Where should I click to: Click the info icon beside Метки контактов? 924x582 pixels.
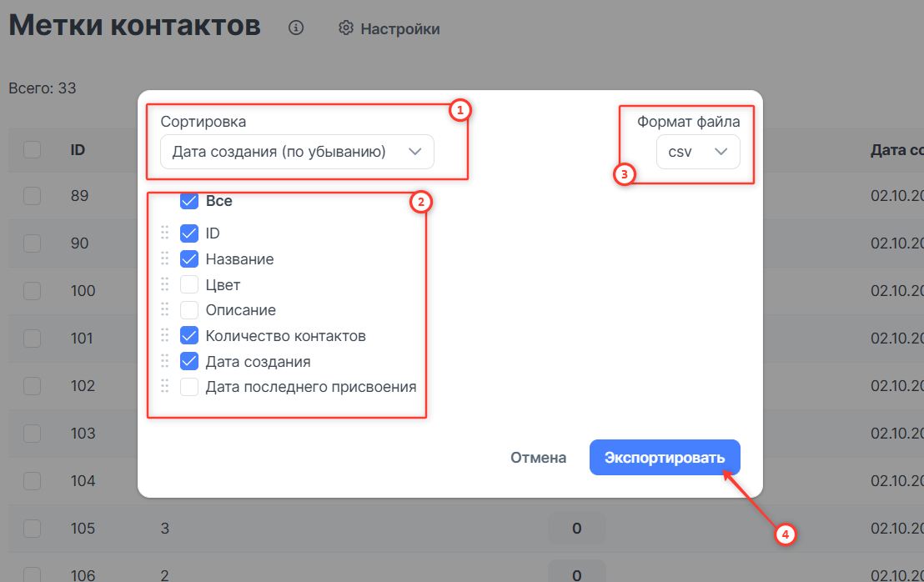tap(295, 28)
